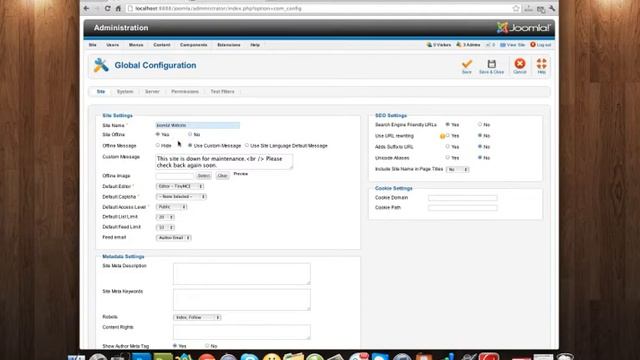Image resolution: width=640 pixels, height=360 pixels.
Task: Open the Robots dropdown
Action: click(x=197, y=317)
